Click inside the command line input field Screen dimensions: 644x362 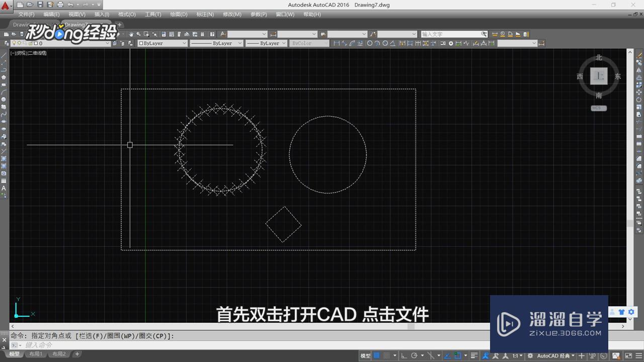point(101,345)
